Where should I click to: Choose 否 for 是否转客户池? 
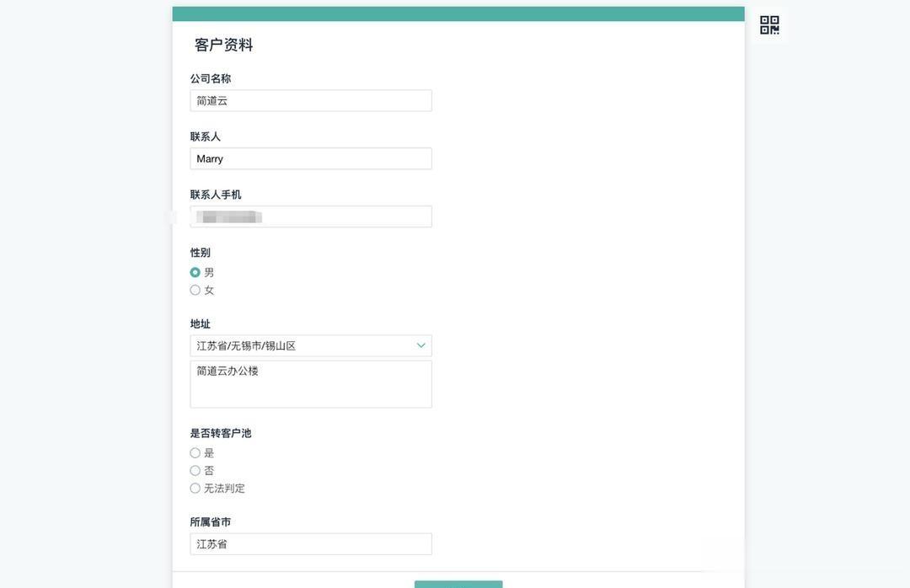[x=195, y=471]
